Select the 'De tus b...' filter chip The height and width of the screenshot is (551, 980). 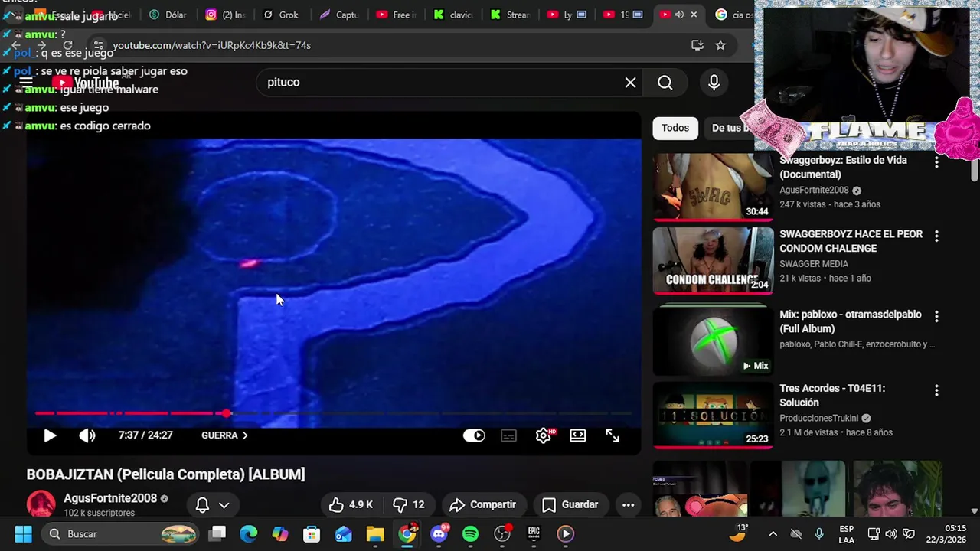pyautogui.click(x=731, y=128)
